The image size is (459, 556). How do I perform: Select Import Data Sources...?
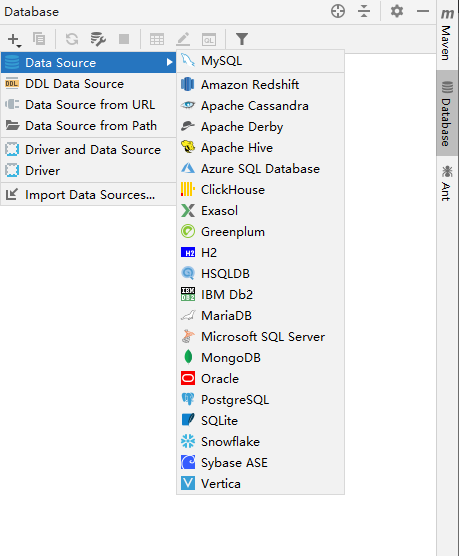[88, 195]
